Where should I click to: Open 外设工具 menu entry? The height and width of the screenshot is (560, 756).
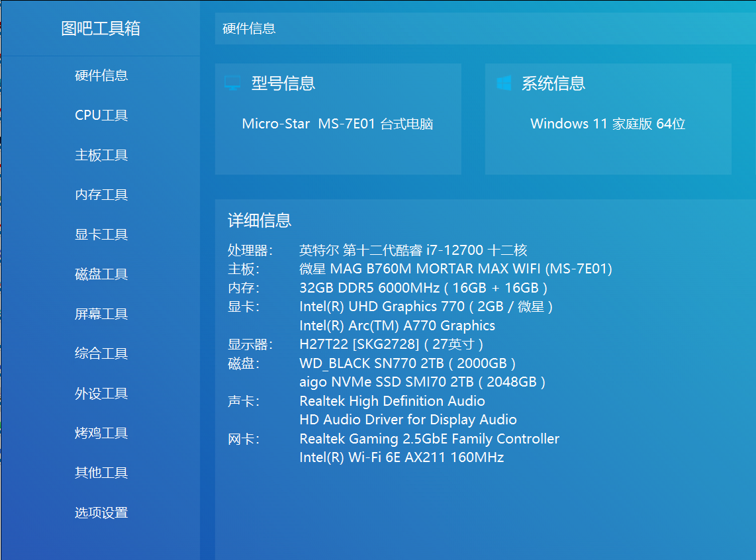pos(101,394)
